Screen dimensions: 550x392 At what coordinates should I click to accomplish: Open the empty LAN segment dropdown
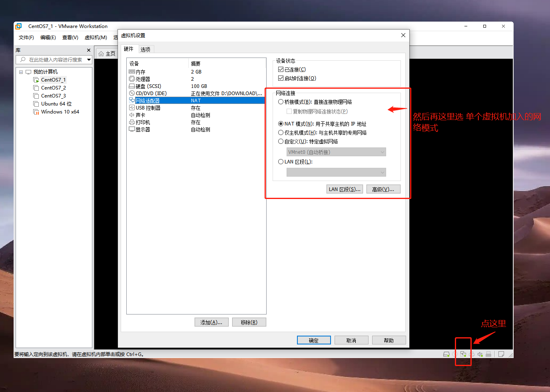(x=336, y=172)
